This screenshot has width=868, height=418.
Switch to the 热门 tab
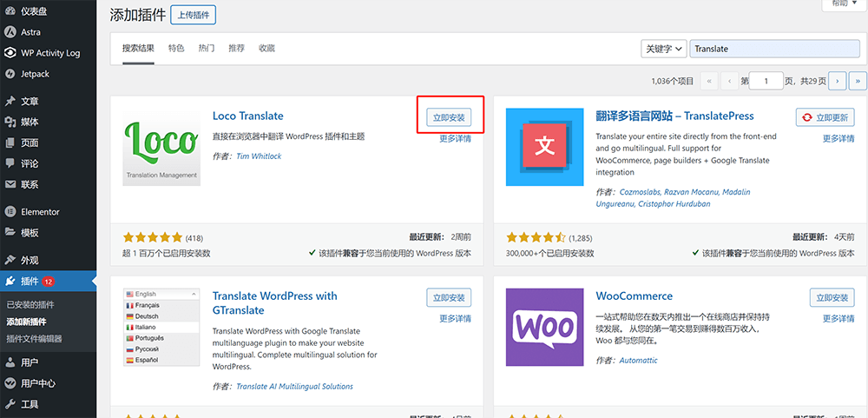207,49
